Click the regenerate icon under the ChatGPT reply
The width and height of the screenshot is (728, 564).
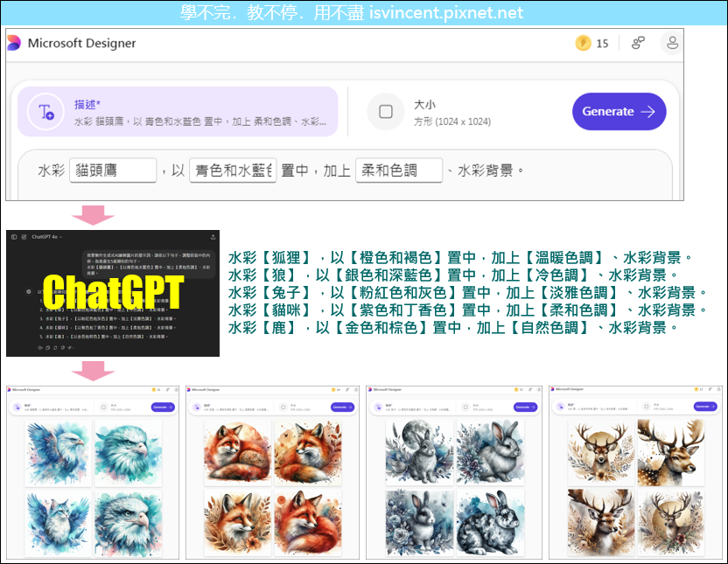point(55,347)
